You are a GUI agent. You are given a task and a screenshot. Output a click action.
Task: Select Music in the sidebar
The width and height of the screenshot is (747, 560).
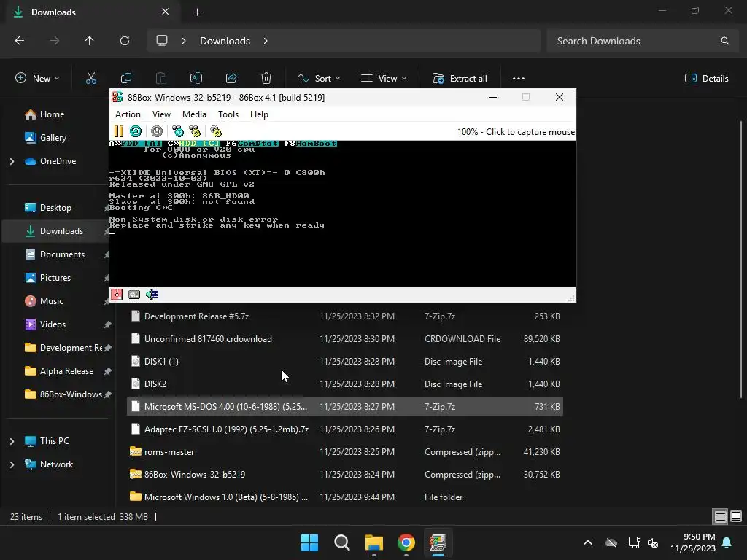52,301
